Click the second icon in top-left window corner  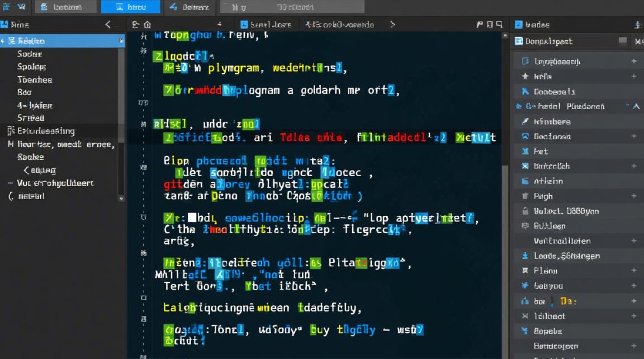[22, 7]
